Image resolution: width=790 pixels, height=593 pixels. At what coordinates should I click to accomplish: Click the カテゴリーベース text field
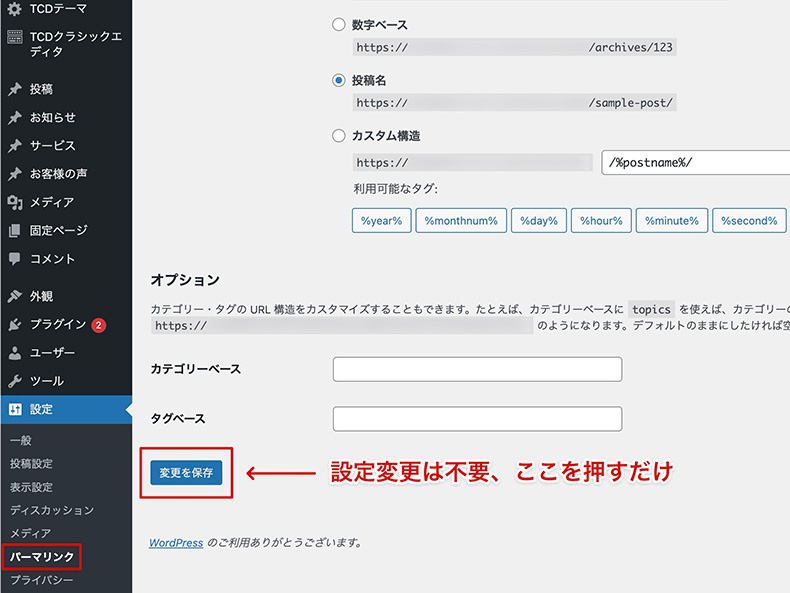pos(477,369)
